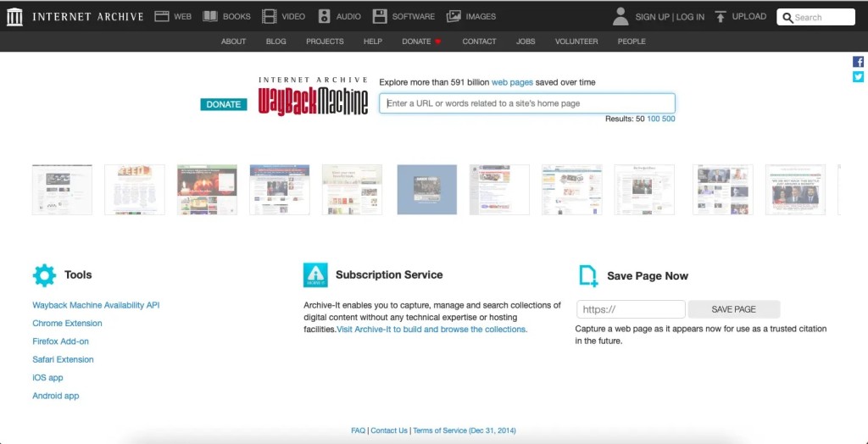Open the People menu item

[632, 42]
